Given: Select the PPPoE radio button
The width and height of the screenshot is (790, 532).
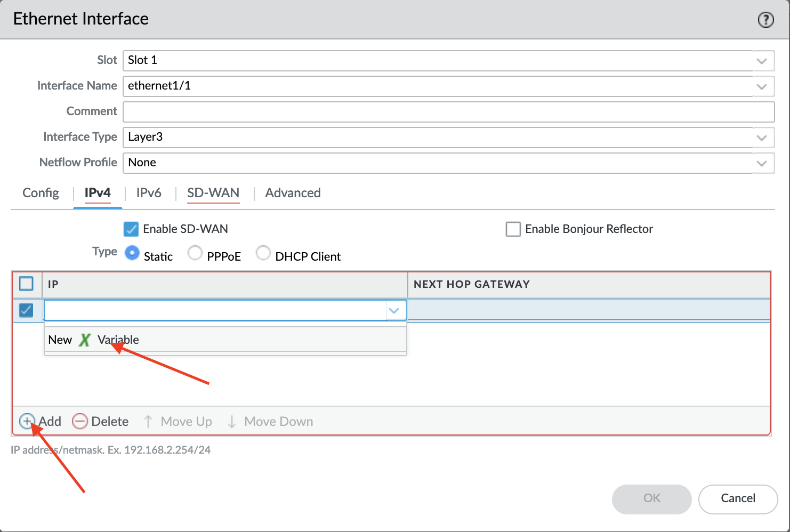Looking at the screenshot, I should tap(195, 253).
